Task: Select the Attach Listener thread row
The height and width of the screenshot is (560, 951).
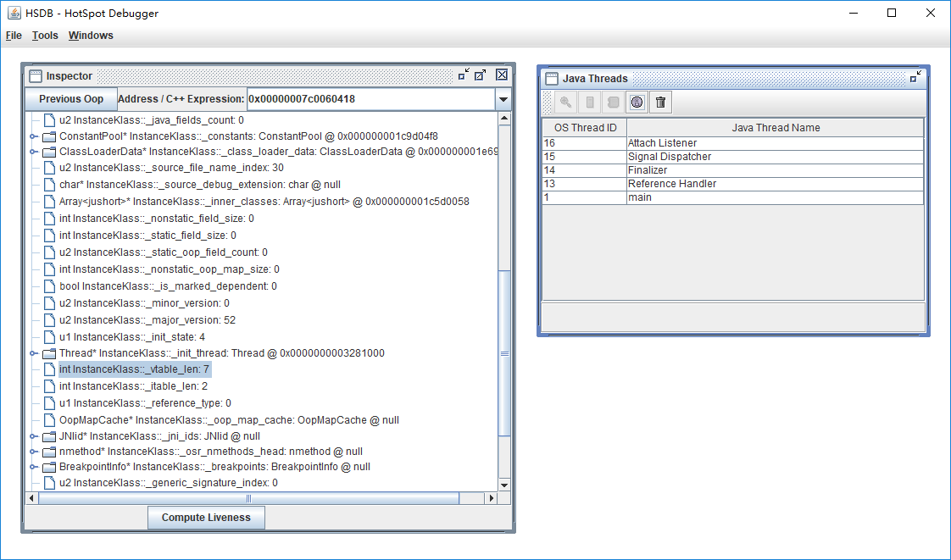Action: [732, 143]
